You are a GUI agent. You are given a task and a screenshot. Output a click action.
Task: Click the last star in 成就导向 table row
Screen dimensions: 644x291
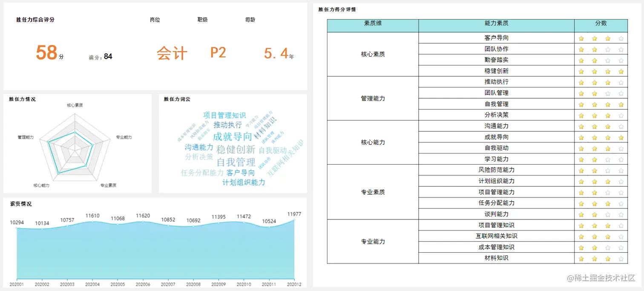[x=621, y=137]
